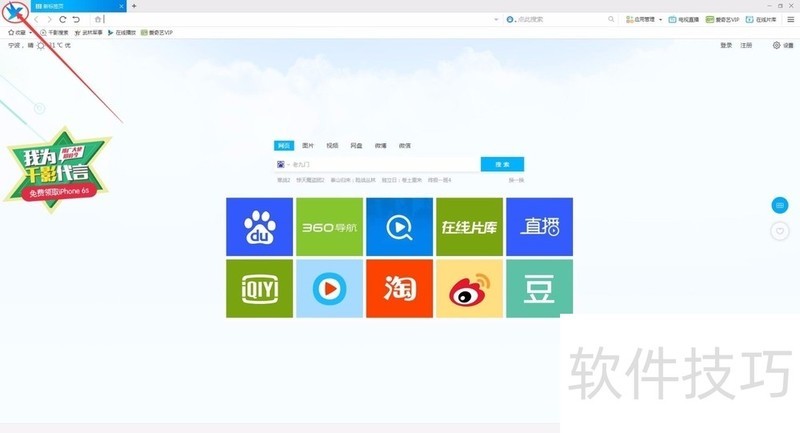This screenshot has width=800, height=433.
Task: Click the 注册 register link
Action: pos(746,45)
